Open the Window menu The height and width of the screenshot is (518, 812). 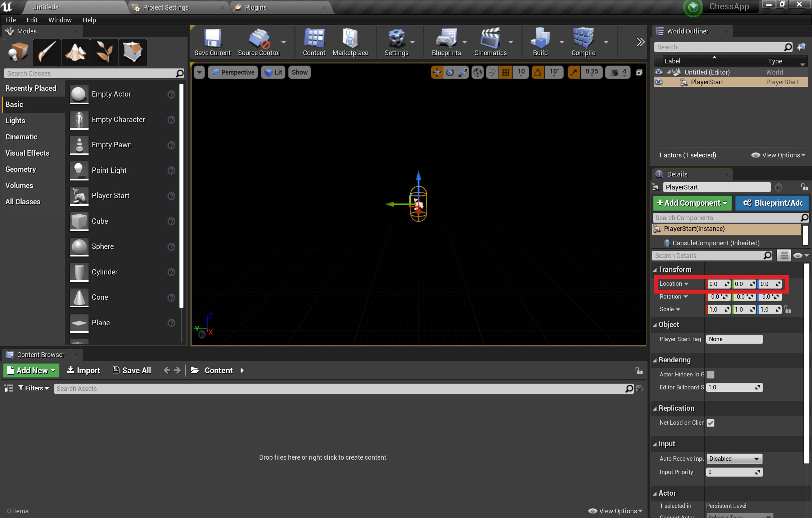(x=59, y=19)
